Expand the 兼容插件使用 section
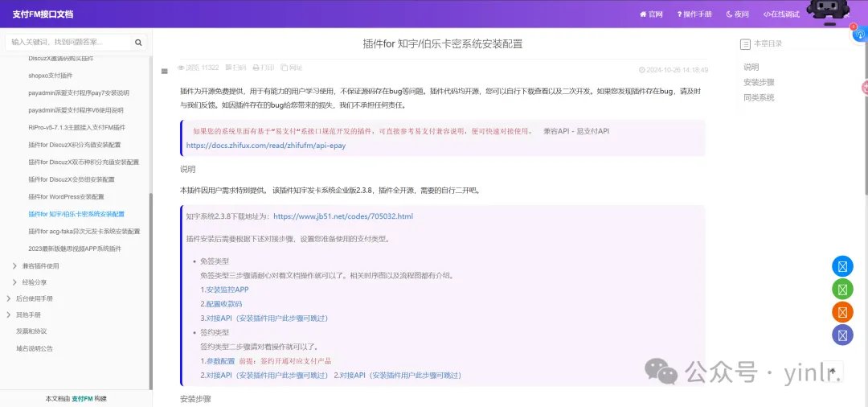Image resolution: width=868 pixels, height=407 pixels. (14, 265)
